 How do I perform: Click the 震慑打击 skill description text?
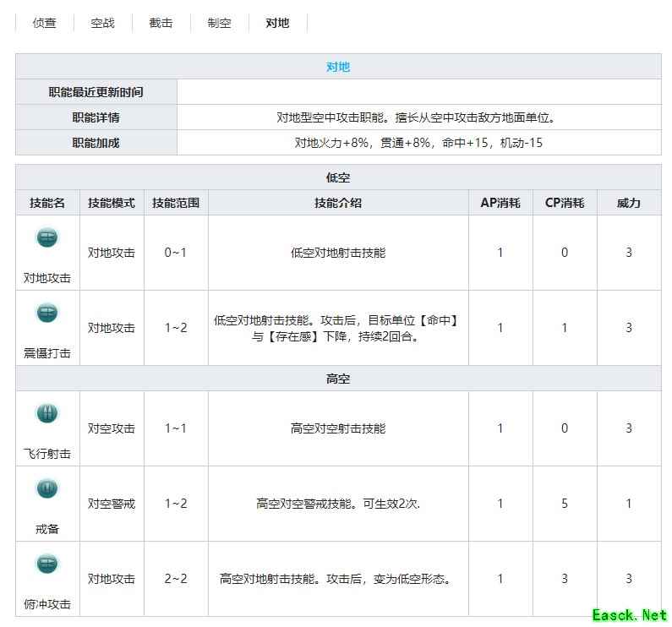[x=338, y=328]
